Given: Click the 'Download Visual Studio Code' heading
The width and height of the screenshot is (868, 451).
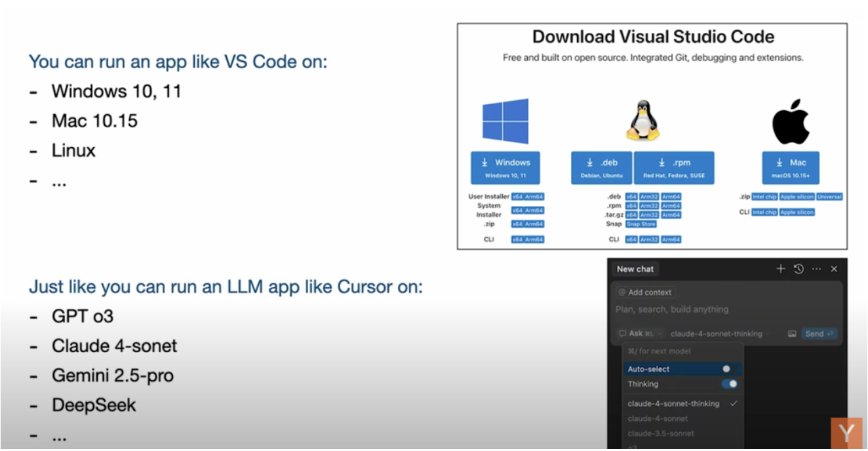Looking at the screenshot, I should coord(653,37).
